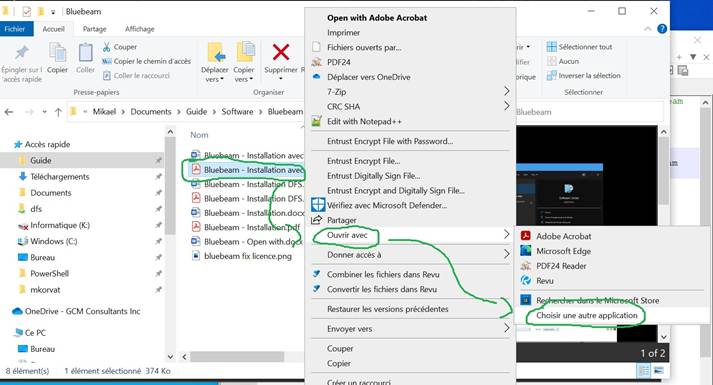Go up one folder level arrow
The height and width of the screenshot is (385, 713).
(x=58, y=112)
